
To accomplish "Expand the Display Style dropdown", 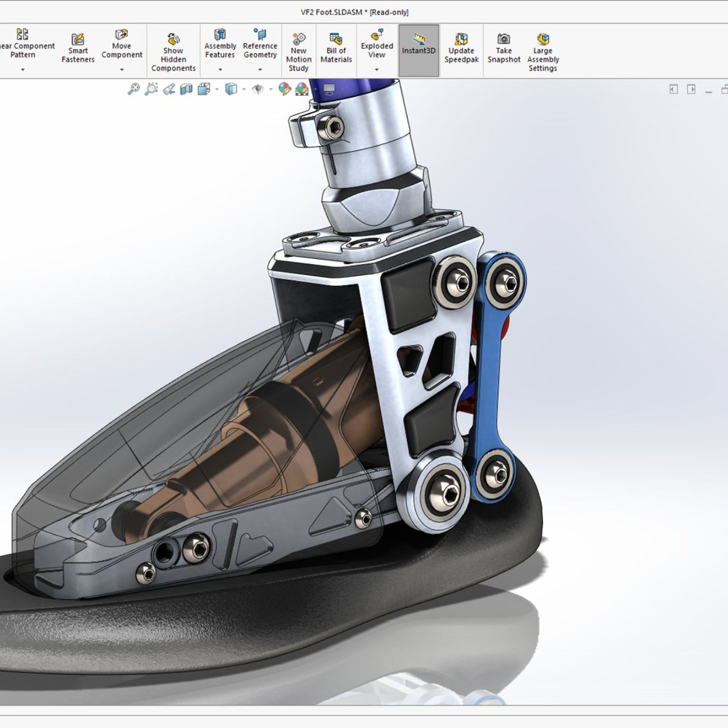I will click(x=244, y=90).
